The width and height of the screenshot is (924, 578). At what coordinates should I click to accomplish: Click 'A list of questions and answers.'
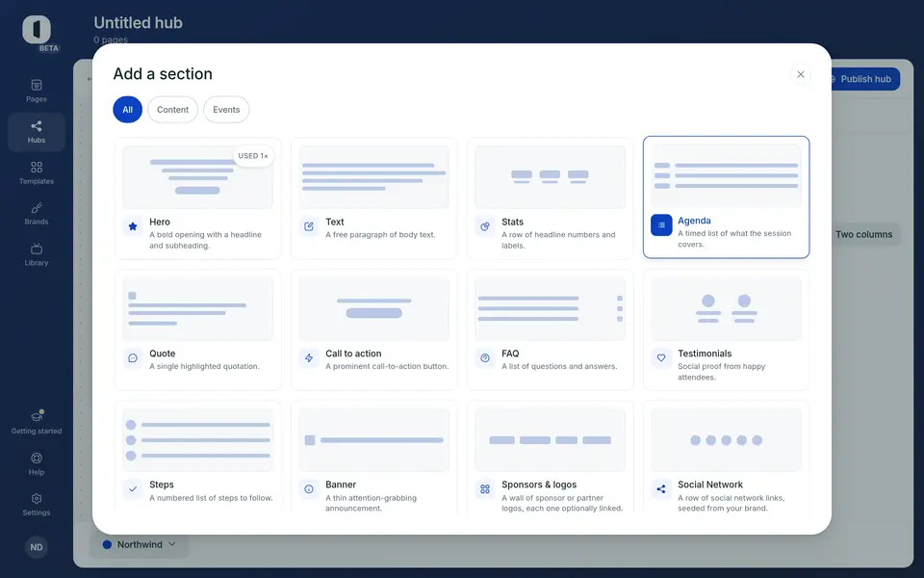pos(559,366)
